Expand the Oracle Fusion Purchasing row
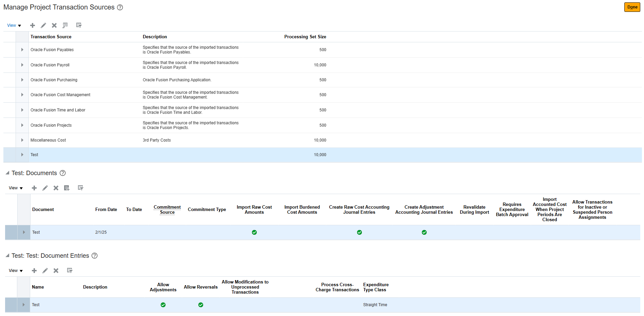 click(x=22, y=80)
